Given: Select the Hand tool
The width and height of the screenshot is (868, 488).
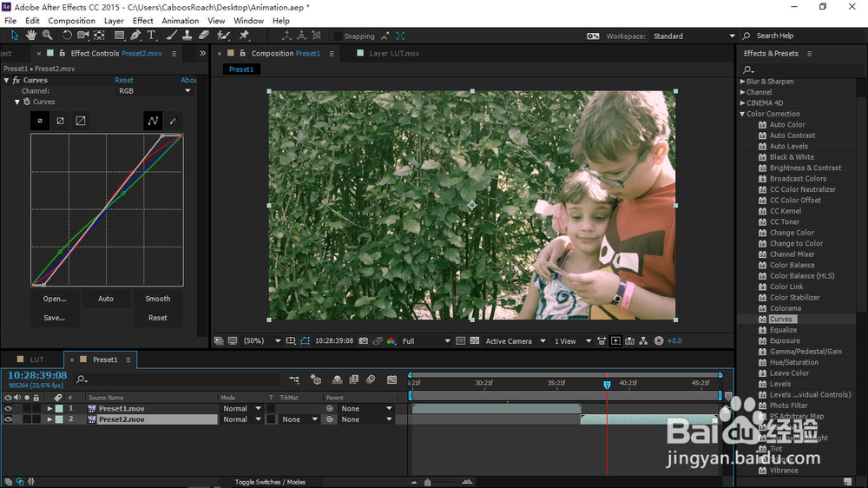Looking at the screenshot, I should (30, 36).
